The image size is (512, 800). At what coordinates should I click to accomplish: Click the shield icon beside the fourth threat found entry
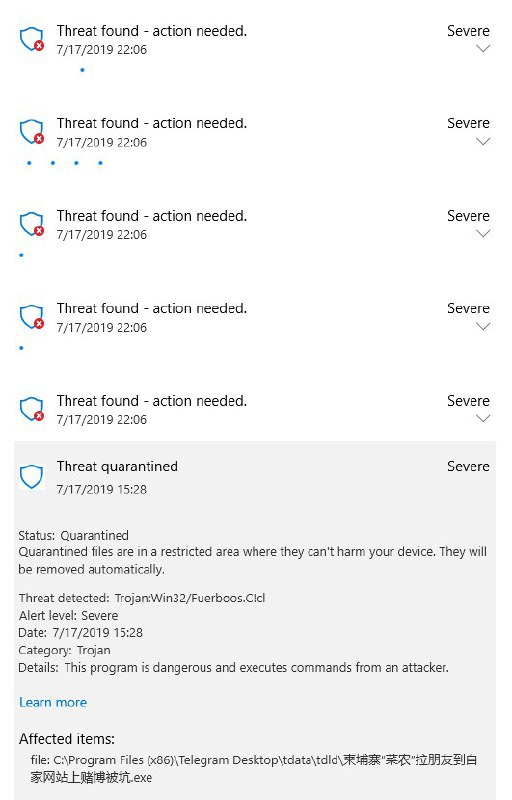32,317
